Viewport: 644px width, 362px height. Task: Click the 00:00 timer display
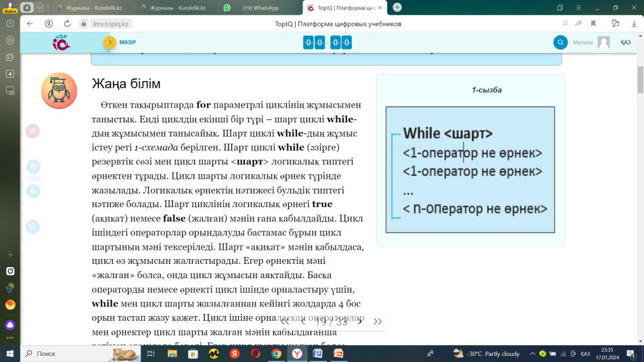click(327, 43)
